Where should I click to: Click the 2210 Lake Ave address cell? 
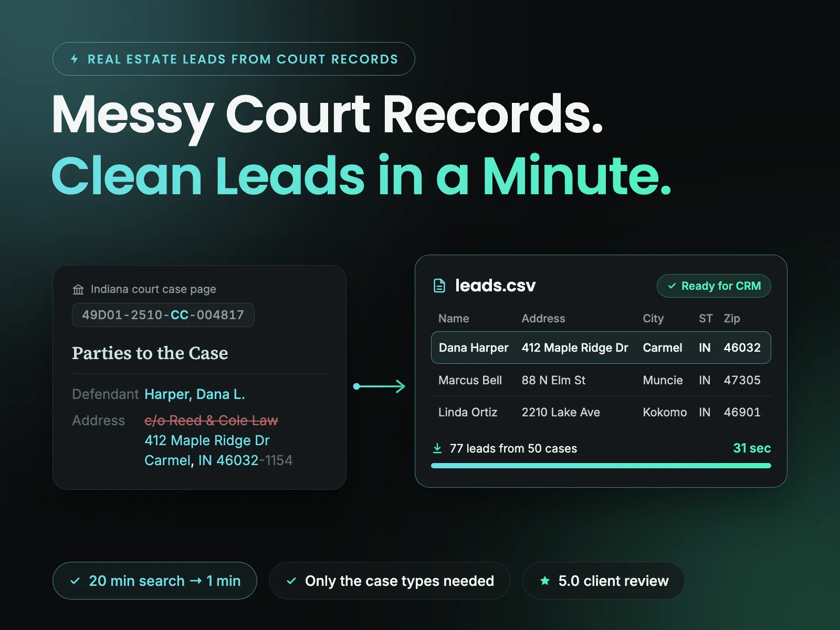[561, 412]
